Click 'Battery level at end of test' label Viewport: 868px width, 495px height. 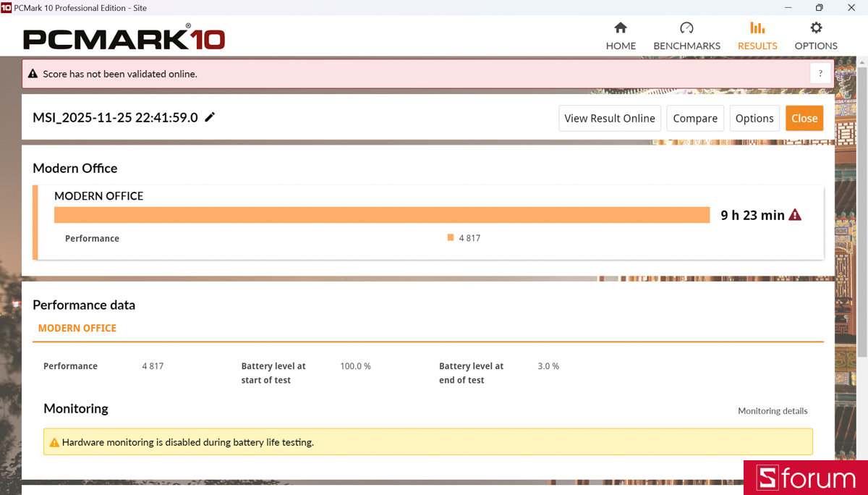tap(472, 373)
